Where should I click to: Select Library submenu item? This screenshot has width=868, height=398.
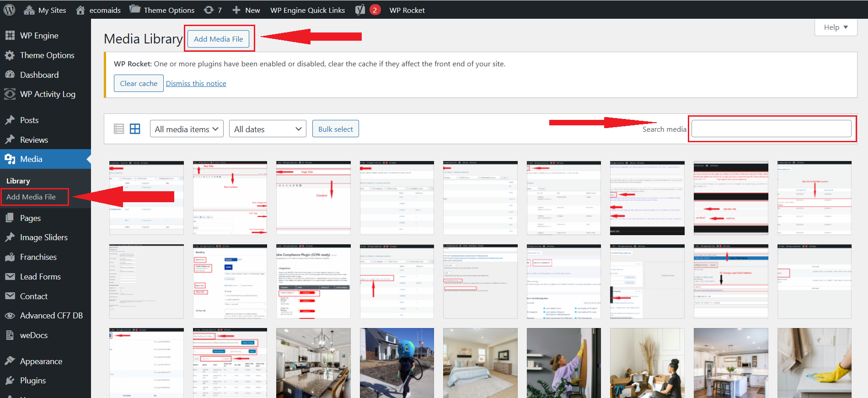[18, 181]
